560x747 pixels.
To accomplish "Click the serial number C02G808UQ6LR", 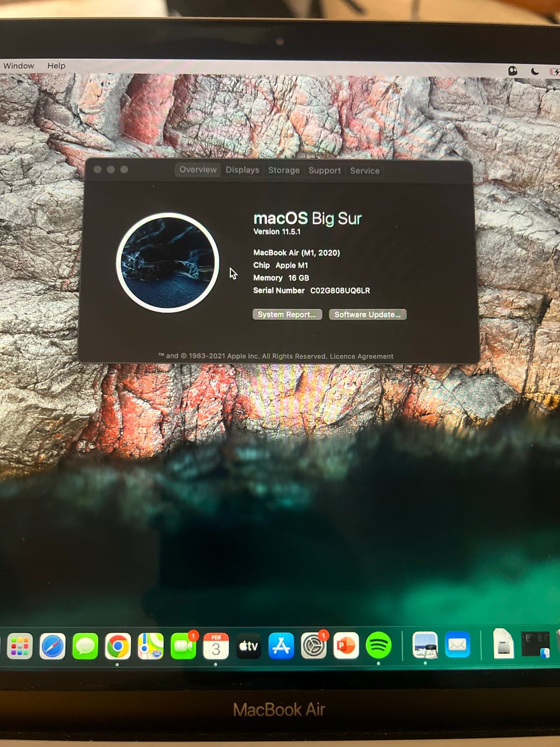I will [340, 291].
